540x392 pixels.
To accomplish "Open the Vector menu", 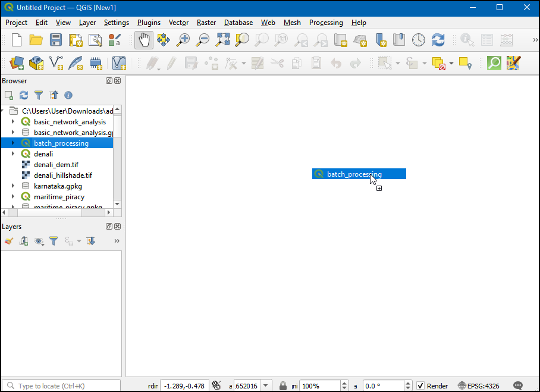I will pos(178,23).
